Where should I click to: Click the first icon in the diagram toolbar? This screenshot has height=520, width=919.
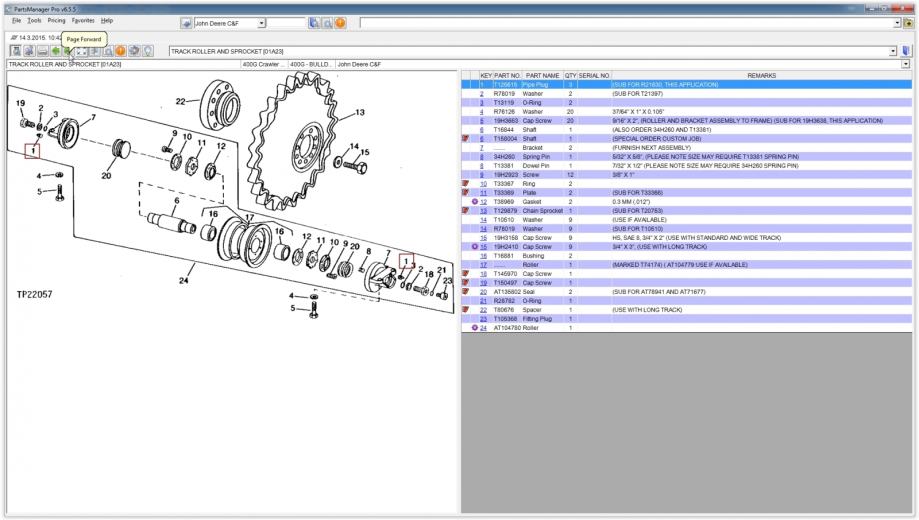click(x=16, y=50)
